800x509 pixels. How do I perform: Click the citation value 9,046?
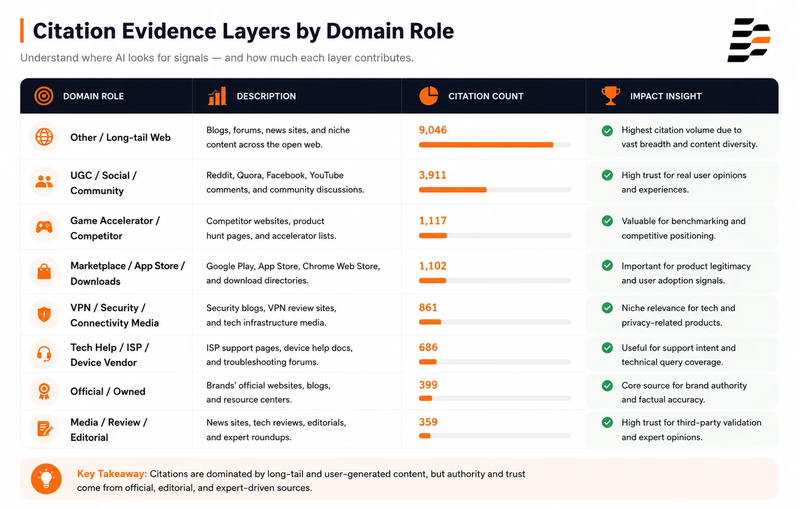(x=433, y=130)
